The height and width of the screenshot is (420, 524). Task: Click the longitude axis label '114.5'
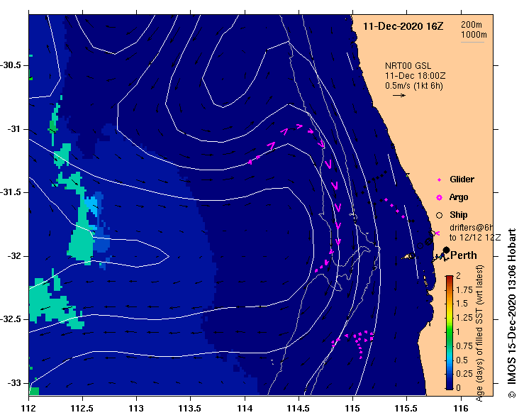coord(299,408)
